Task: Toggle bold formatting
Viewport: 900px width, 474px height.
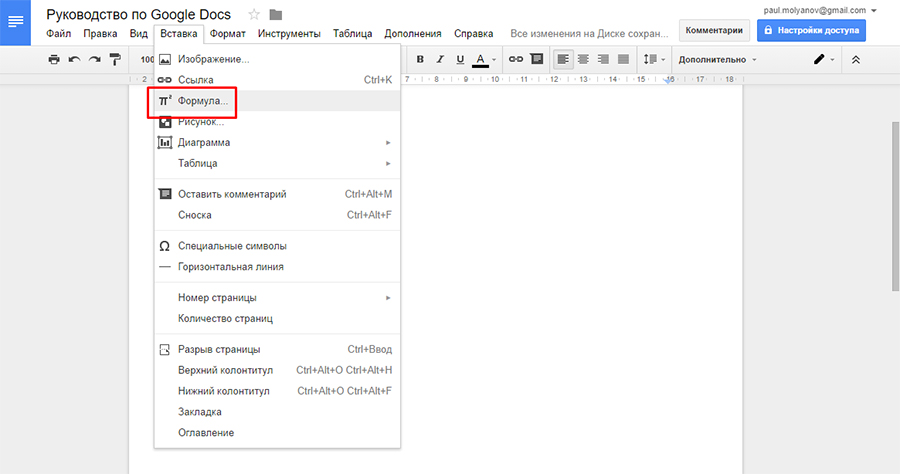Action: (420, 59)
